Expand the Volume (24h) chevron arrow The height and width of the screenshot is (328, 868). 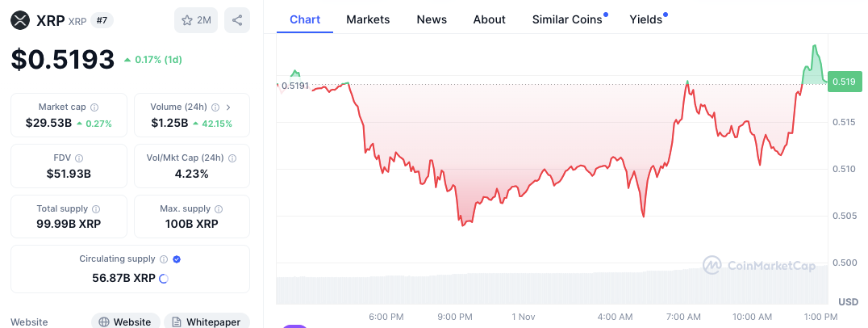click(229, 107)
